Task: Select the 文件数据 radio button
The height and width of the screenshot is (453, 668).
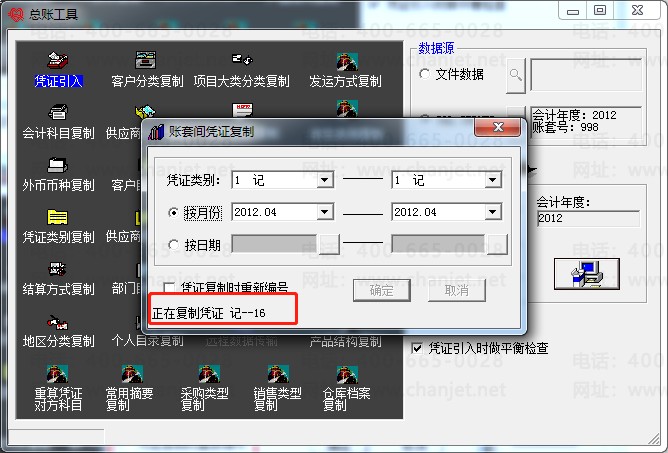Action: tap(425, 74)
